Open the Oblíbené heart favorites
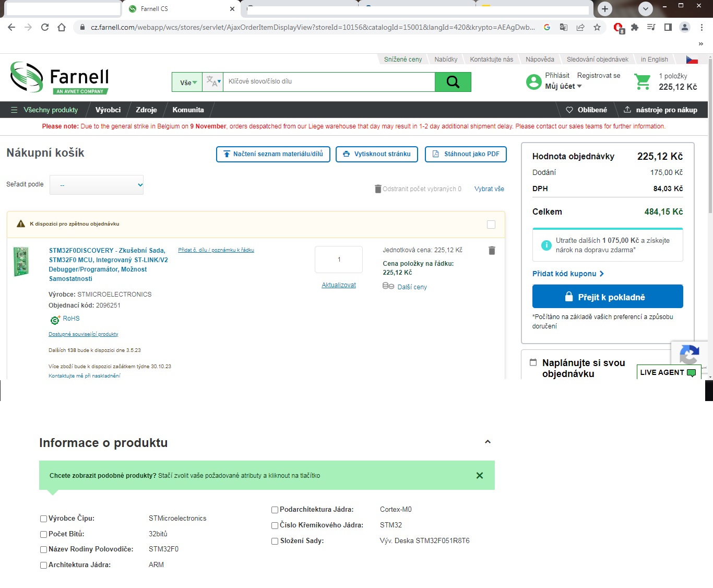The image size is (713, 588). 586,110
